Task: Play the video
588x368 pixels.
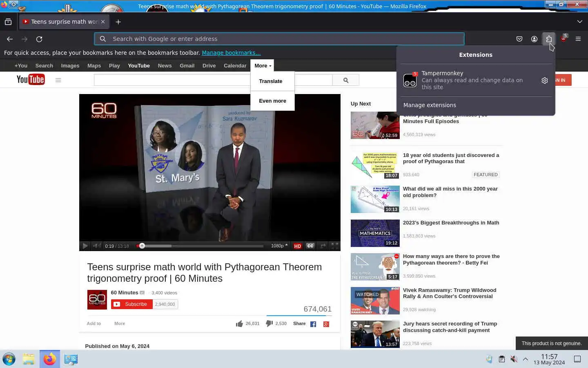Action: 85,246
